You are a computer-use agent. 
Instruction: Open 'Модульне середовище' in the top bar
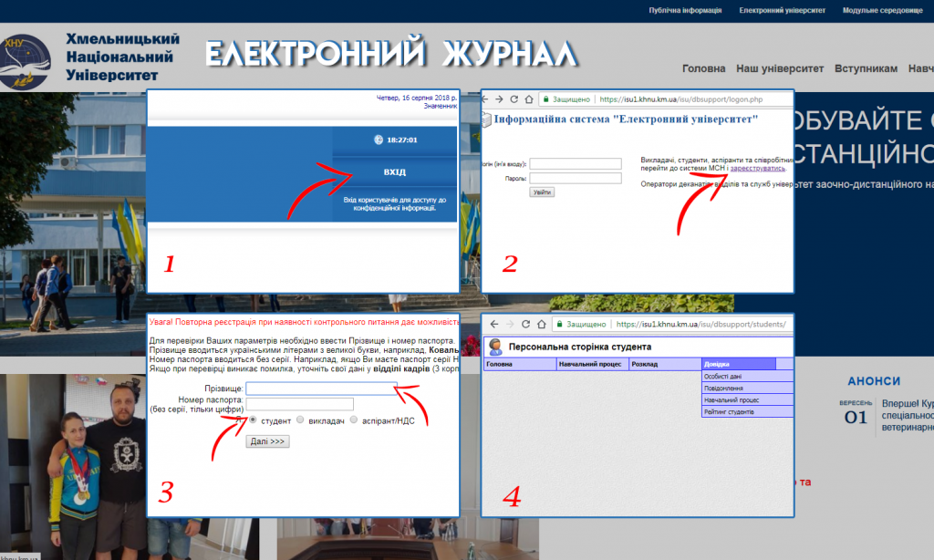point(882,10)
